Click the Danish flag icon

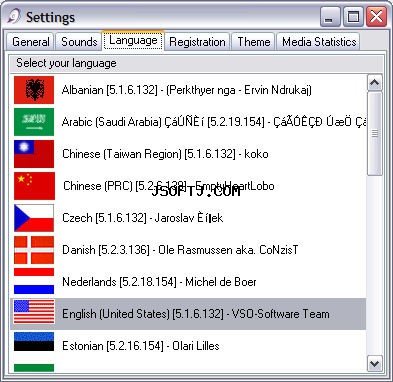[34, 250]
